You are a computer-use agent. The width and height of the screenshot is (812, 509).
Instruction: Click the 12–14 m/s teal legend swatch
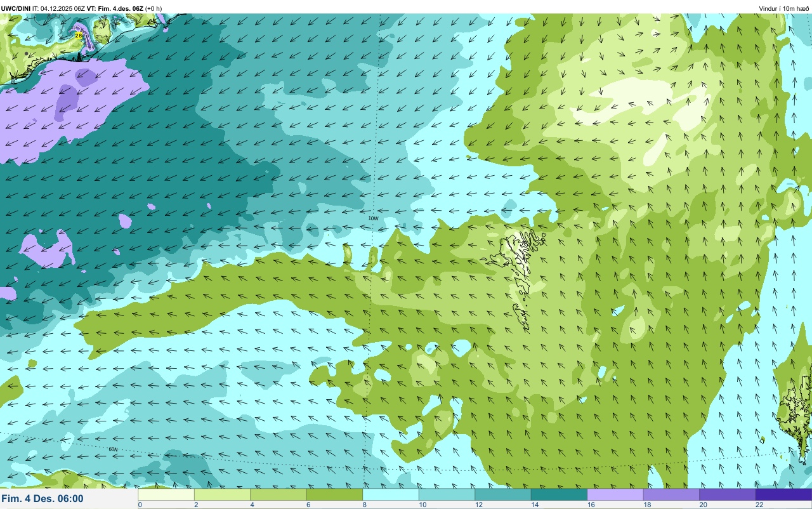click(x=503, y=494)
